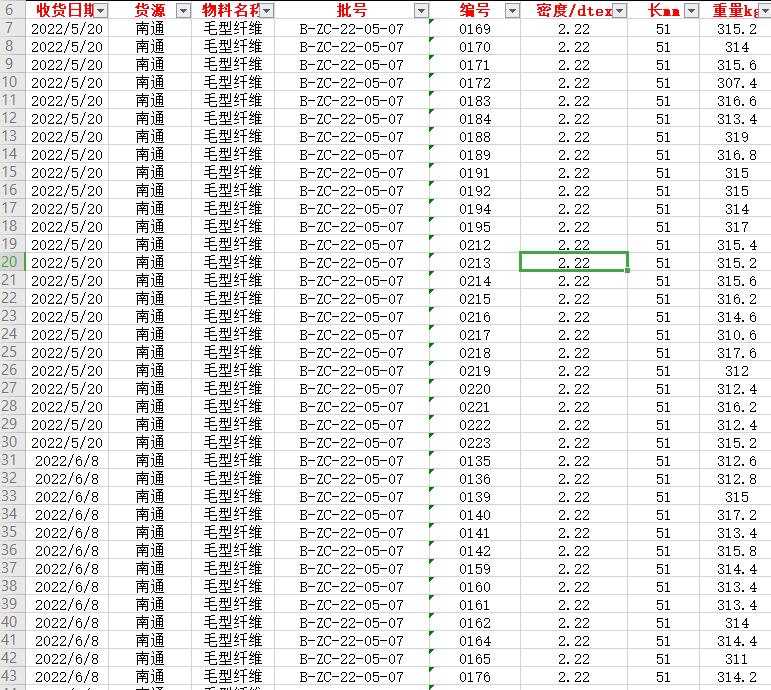
Task: Open the 密度/dtex filter dropdown
Action: click(620, 11)
